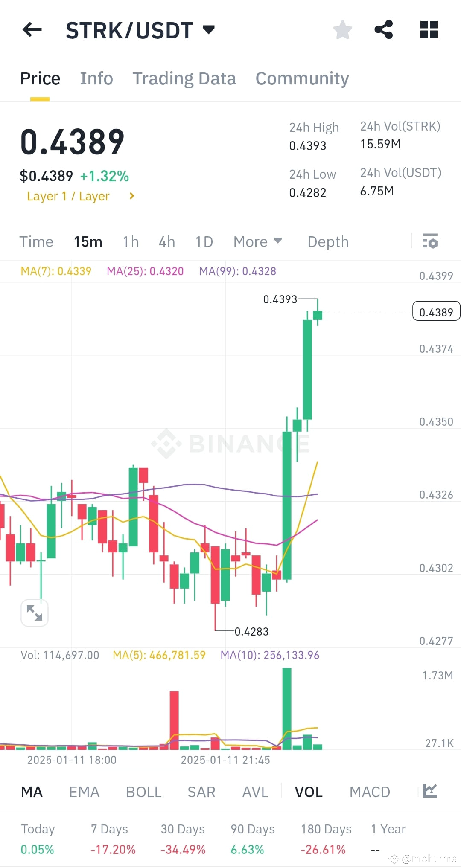View the Depth chart
The image size is (461, 868).
(327, 241)
